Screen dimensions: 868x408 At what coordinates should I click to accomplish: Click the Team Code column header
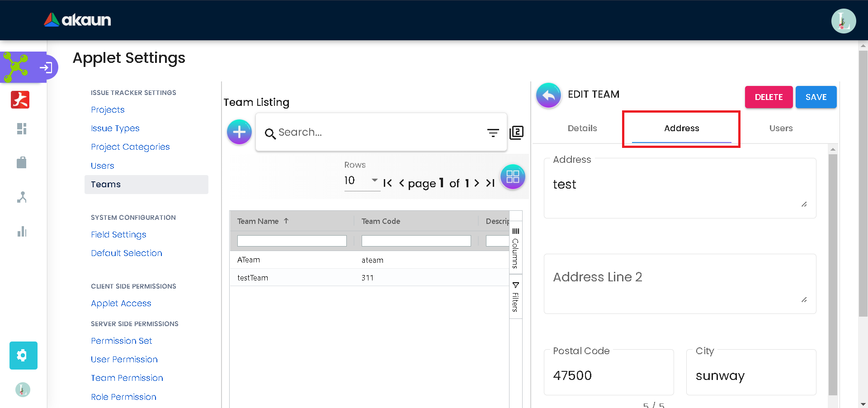click(381, 221)
